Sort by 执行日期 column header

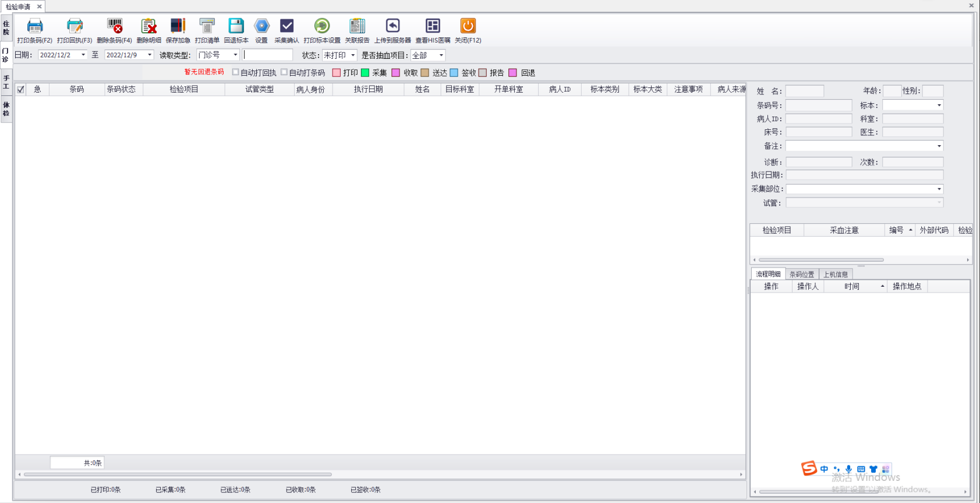pos(369,89)
